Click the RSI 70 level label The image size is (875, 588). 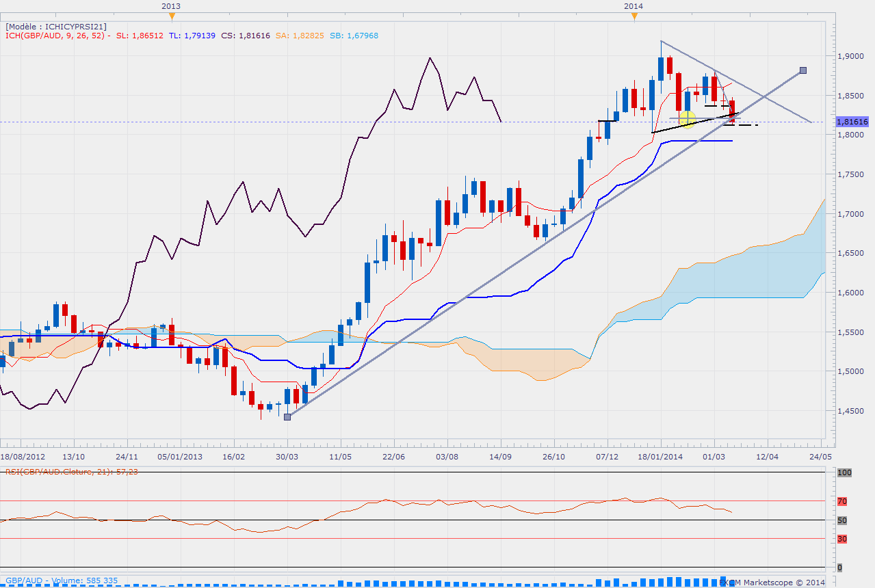[x=842, y=501]
